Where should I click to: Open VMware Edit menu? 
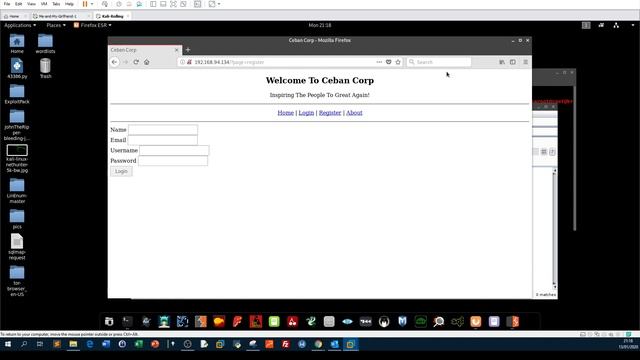[19, 4]
